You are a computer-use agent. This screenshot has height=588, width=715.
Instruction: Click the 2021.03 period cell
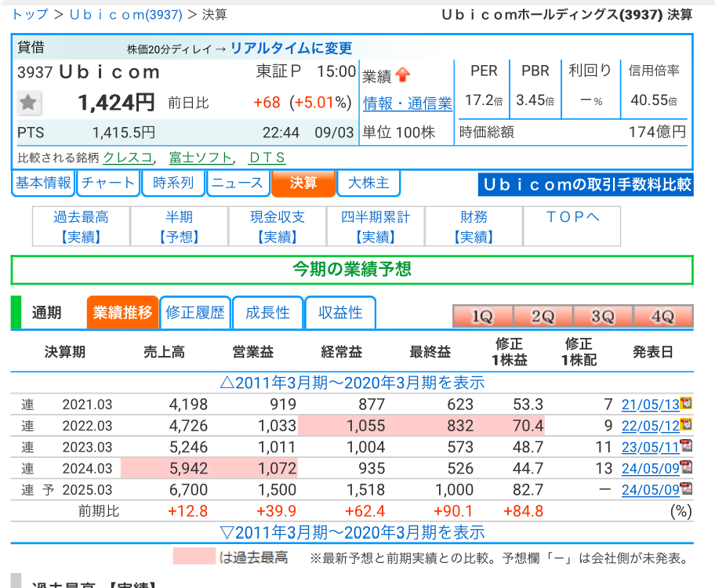tap(87, 405)
